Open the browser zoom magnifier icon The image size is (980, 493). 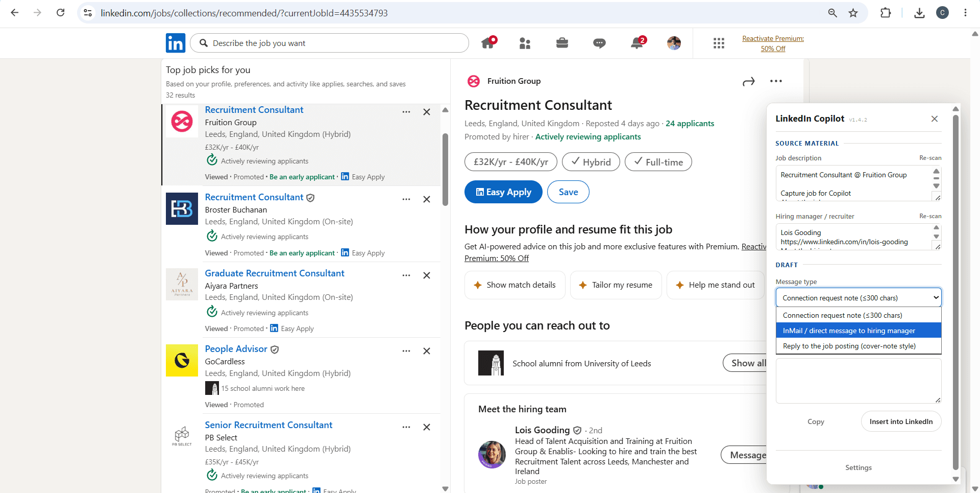coord(832,13)
